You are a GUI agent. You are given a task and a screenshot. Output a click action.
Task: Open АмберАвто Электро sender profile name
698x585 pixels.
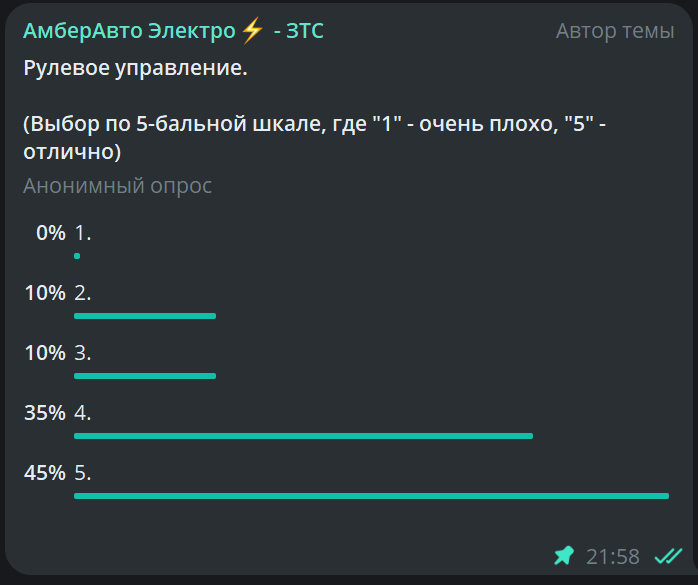(128, 32)
